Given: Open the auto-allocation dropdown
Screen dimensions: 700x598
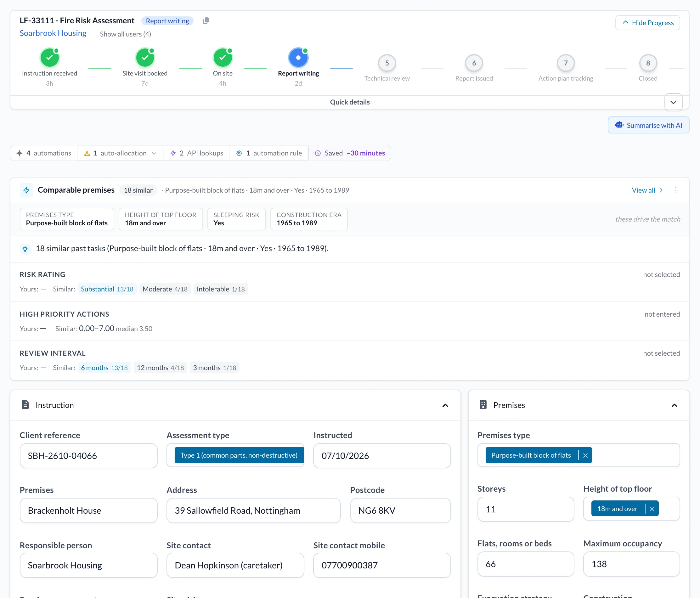Looking at the screenshot, I should tap(120, 153).
